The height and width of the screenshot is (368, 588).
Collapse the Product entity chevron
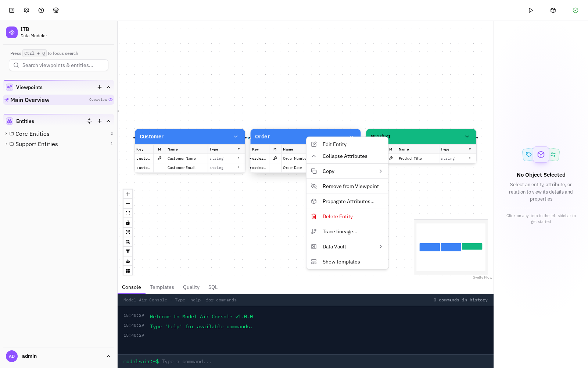[467, 137]
